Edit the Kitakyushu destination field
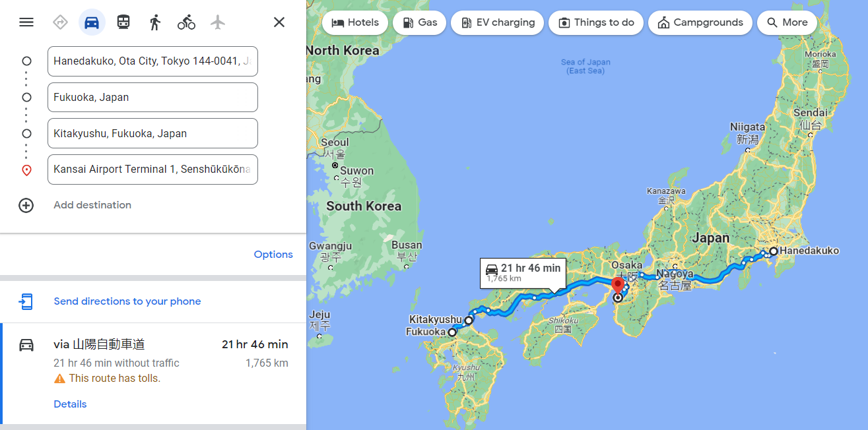868x430 pixels. [x=152, y=133]
